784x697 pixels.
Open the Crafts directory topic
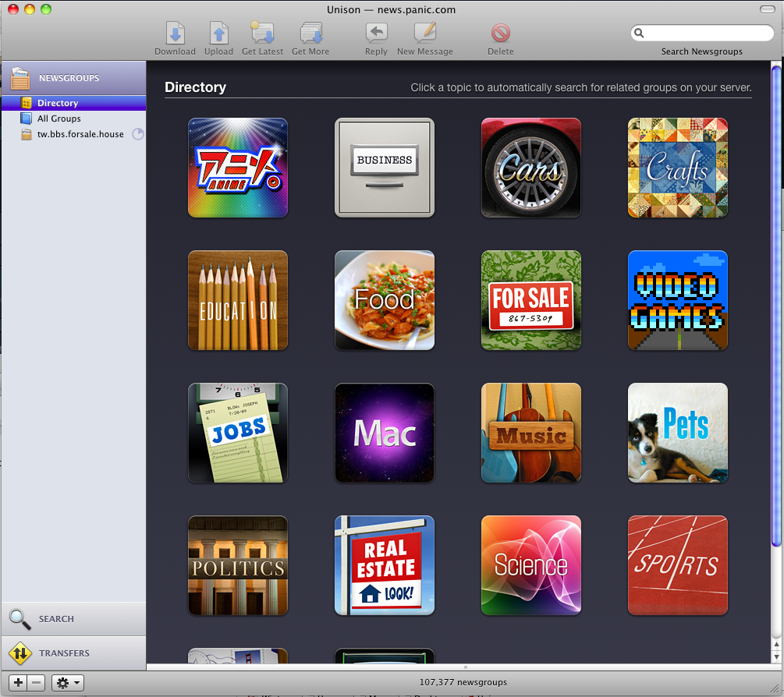pos(677,168)
